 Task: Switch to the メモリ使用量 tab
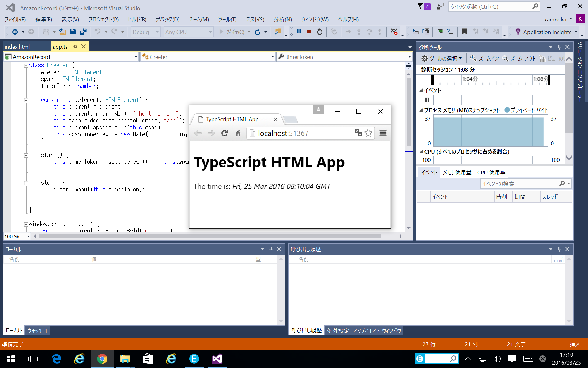pyautogui.click(x=457, y=172)
